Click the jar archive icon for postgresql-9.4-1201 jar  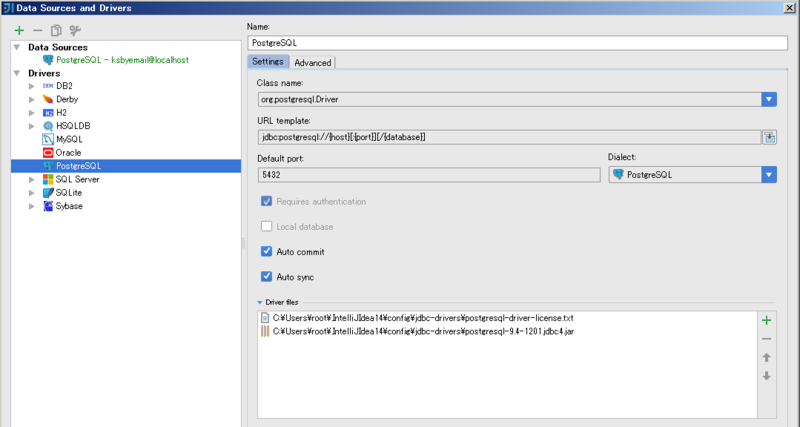pos(265,331)
